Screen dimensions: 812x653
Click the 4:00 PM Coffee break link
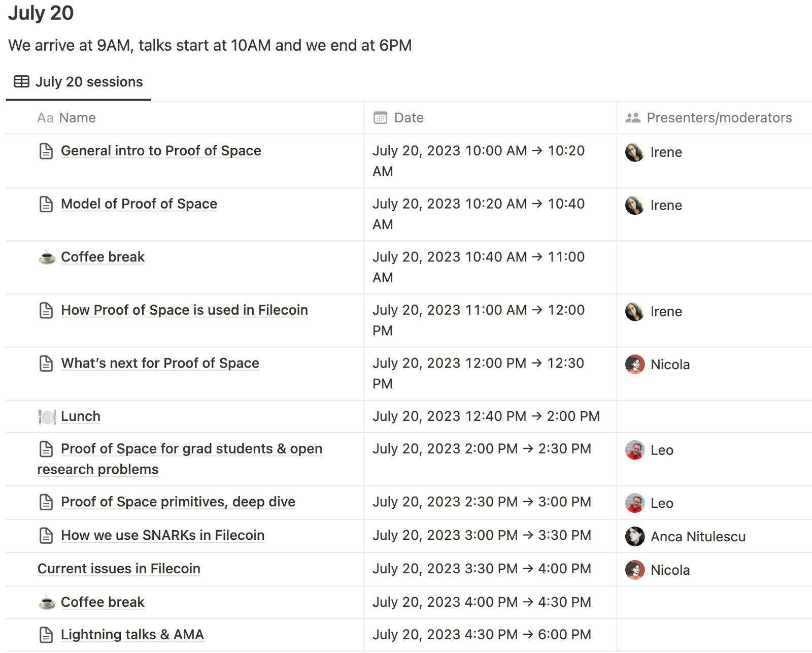[x=103, y=602]
